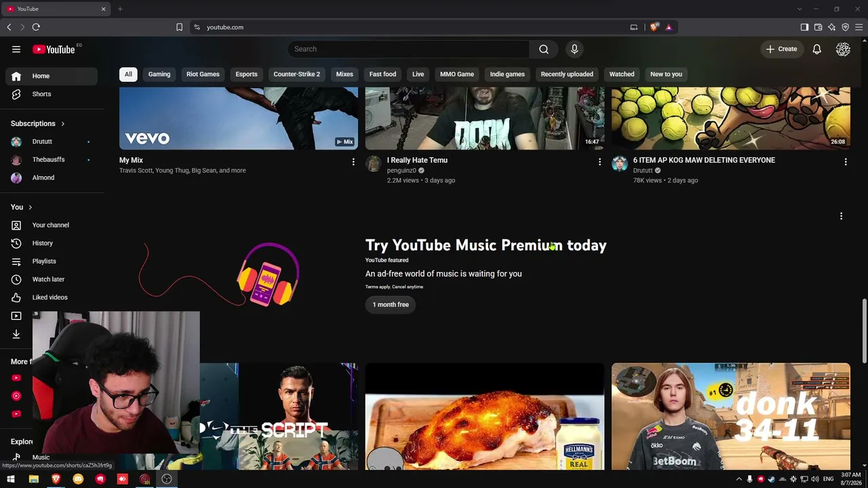Open the Thebausffs subscription channel
The height and width of the screenshot is (488, 868).
pyautogui.click(x=49, y=160)
